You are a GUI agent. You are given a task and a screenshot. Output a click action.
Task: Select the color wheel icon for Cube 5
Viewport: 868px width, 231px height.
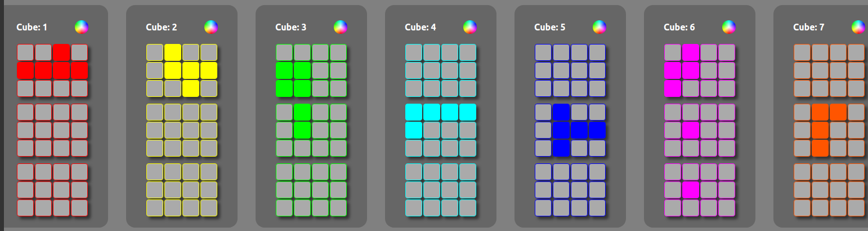pos(599,27)
